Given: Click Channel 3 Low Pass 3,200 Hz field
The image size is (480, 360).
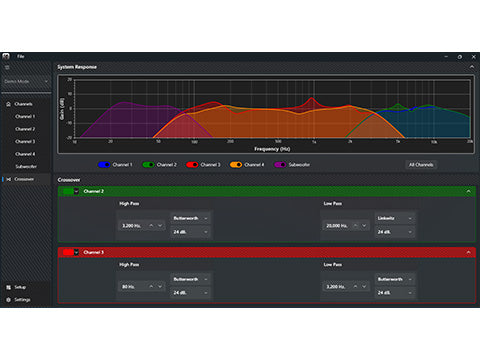Looking at the screenshot, I should [337, 287].
